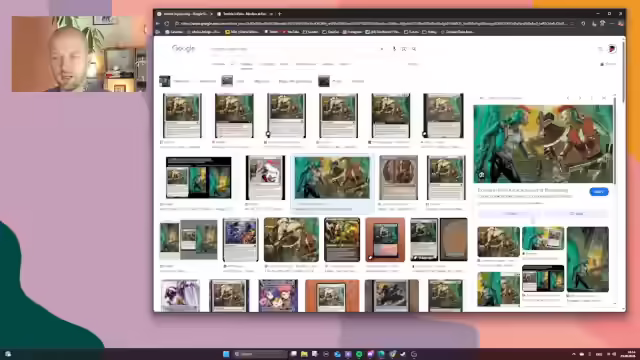
Task: Click the Save button under the preview title
Action: coord(576,213)
